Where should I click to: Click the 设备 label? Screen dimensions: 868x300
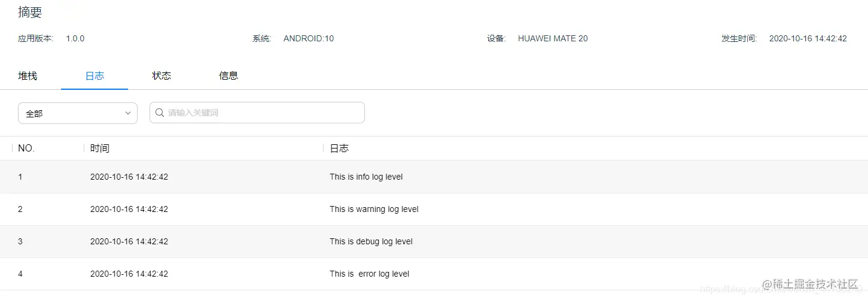pos(497,38)
